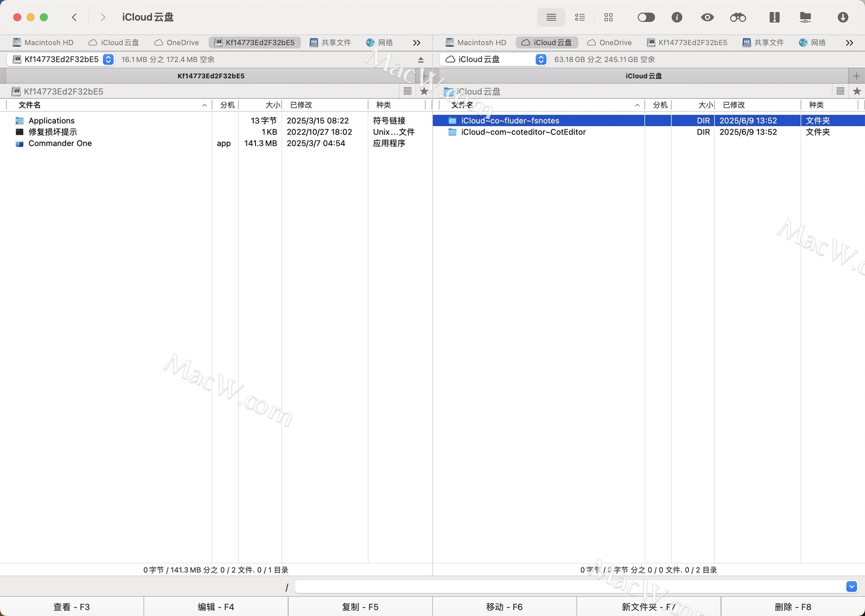Select 共享文件 in left drive bar
This screenshot has width=865, height=616.
(x=330, y=43)
